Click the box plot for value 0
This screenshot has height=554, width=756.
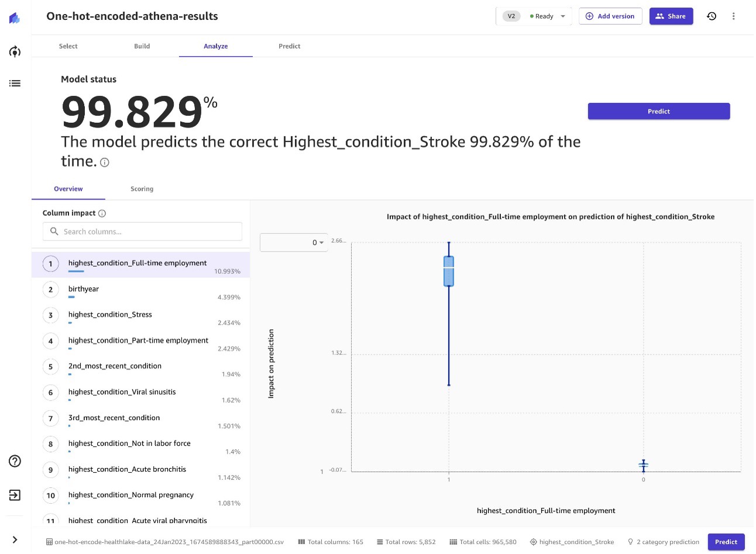click(x=643, y=466)
